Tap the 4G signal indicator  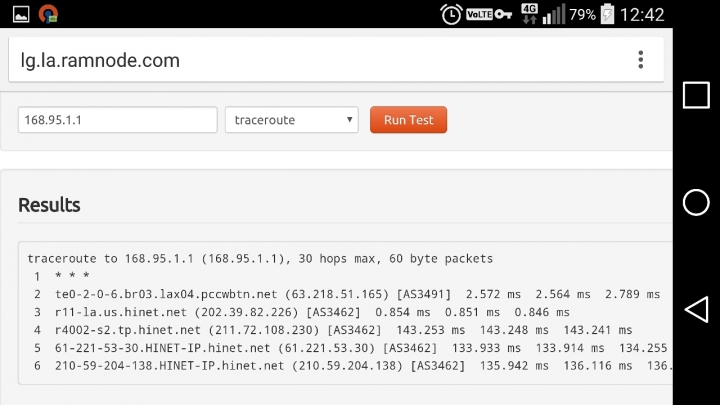tap(529, 14)
